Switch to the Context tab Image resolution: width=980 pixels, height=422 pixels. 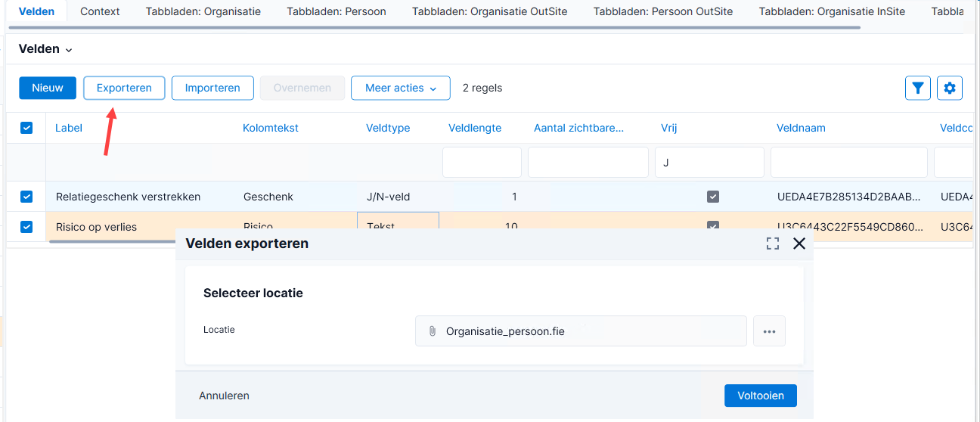100,11
